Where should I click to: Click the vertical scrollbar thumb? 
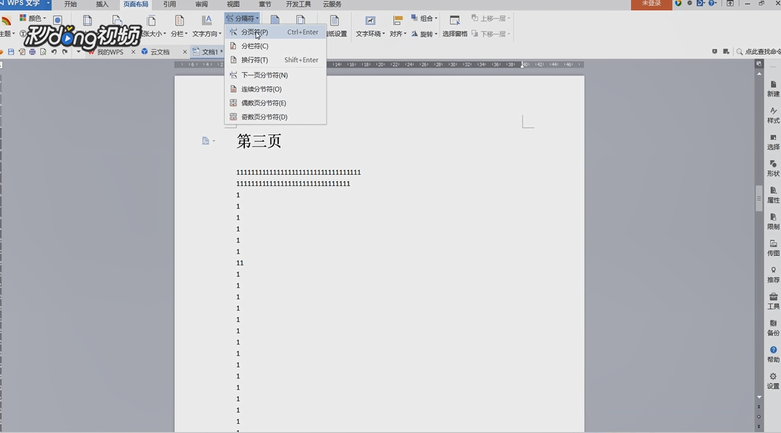click(x=759, y=198)
